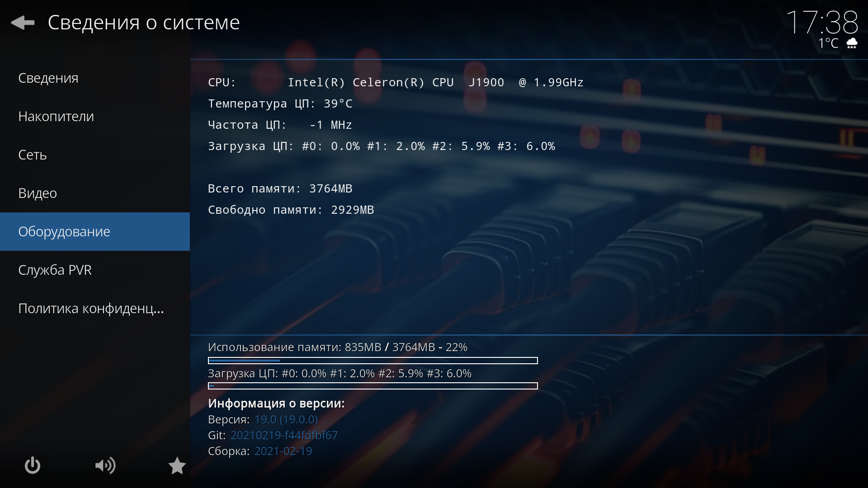868x488 pixels.
Task: Click the weather snow icon
Action: 852,43
